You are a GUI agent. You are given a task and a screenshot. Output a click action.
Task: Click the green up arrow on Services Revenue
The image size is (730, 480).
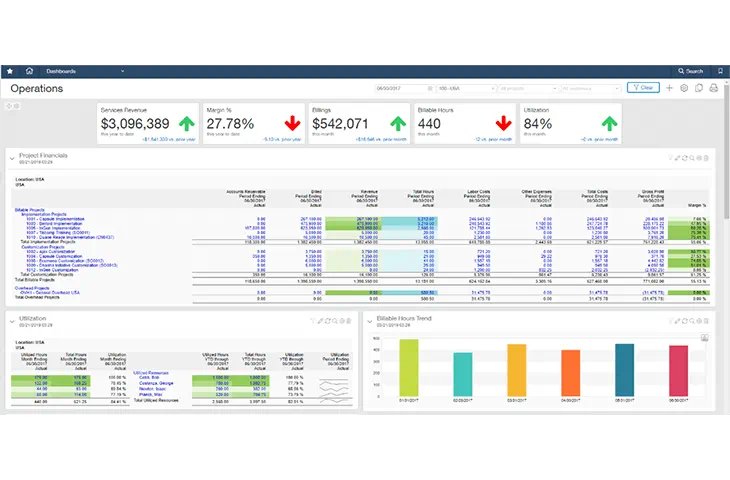187,124
